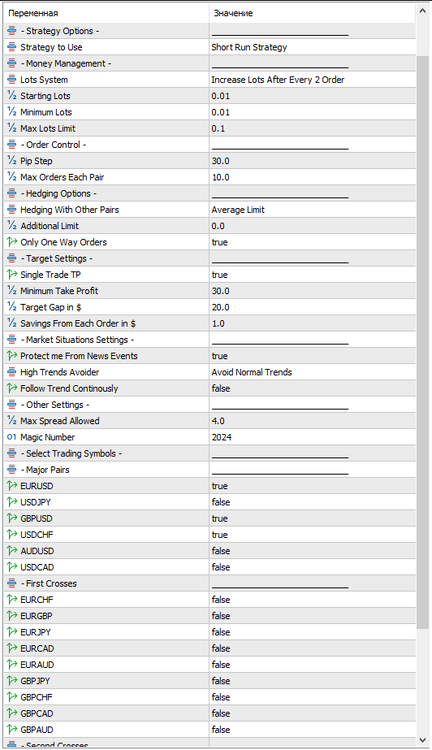This screenshot has height=750, width=432.
Task: Toggle the USDCHF value cell showing true
Action: (x=312, y=535)
